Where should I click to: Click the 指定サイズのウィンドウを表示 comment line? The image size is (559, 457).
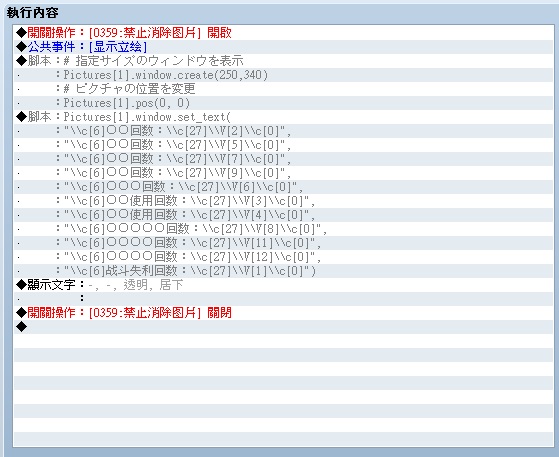(x=283, y=61)
